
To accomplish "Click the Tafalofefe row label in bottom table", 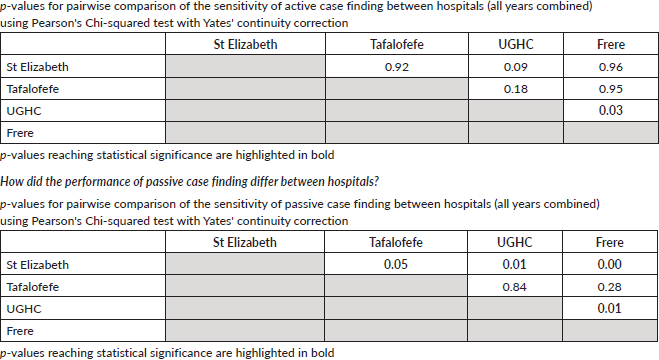I will pos(32,287).
